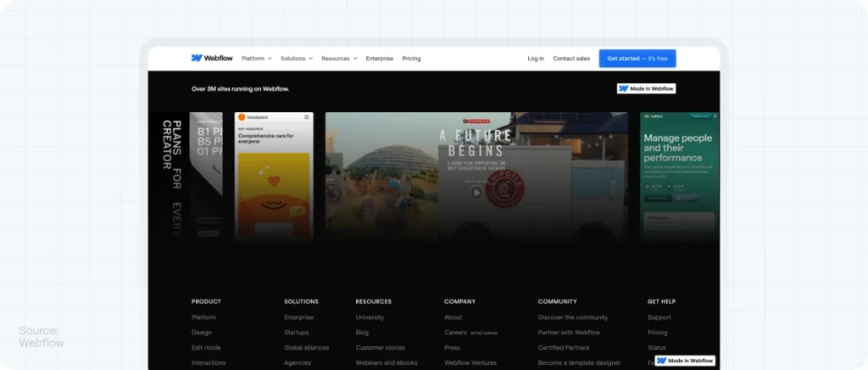
Task: Click the bottom-right Made in Webflow badge
Action: [x=684, y=361]
